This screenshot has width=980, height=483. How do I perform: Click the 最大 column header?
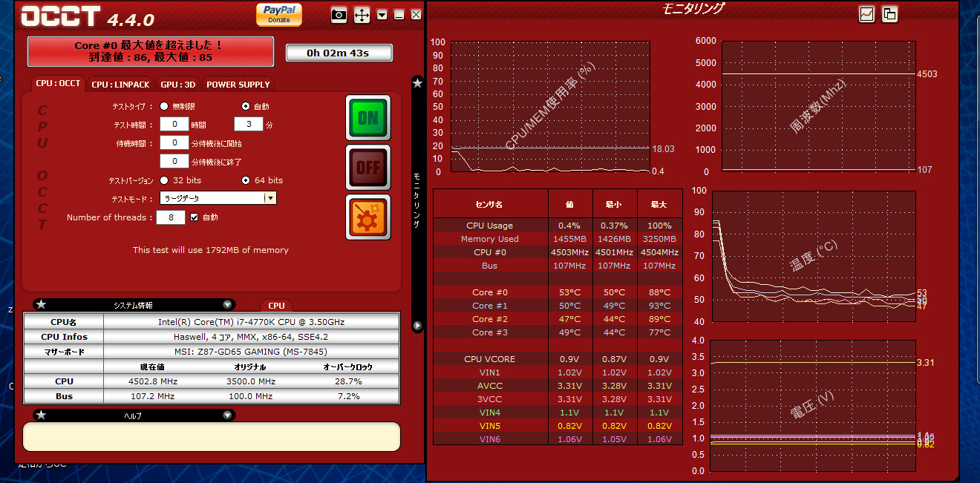coord(659,203)
